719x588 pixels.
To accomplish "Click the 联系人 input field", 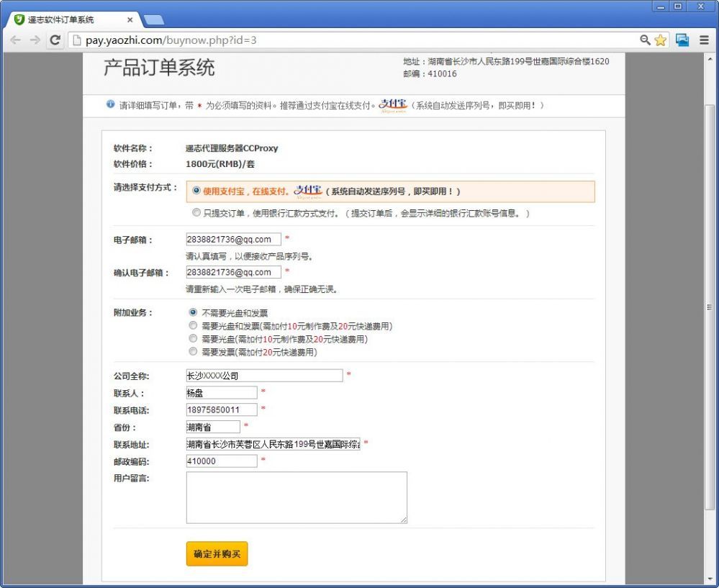I will click(222, 393).
